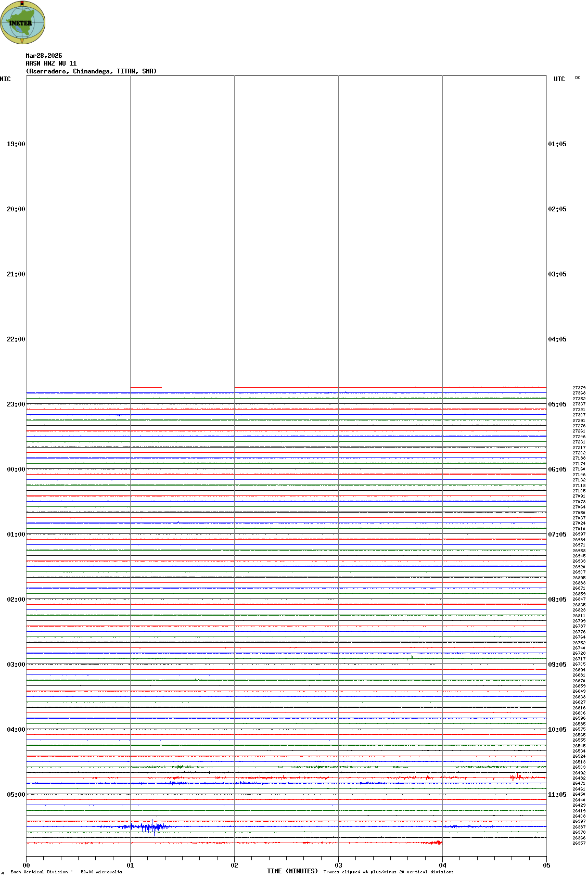Select the 11:05 UTC time label
This screenshot has width=588, height=879.
[557, 795]
